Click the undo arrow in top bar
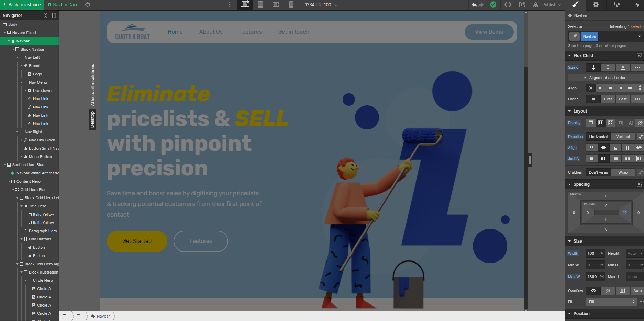Viewport: 644px width, 321px height. (x=474, y=5)
